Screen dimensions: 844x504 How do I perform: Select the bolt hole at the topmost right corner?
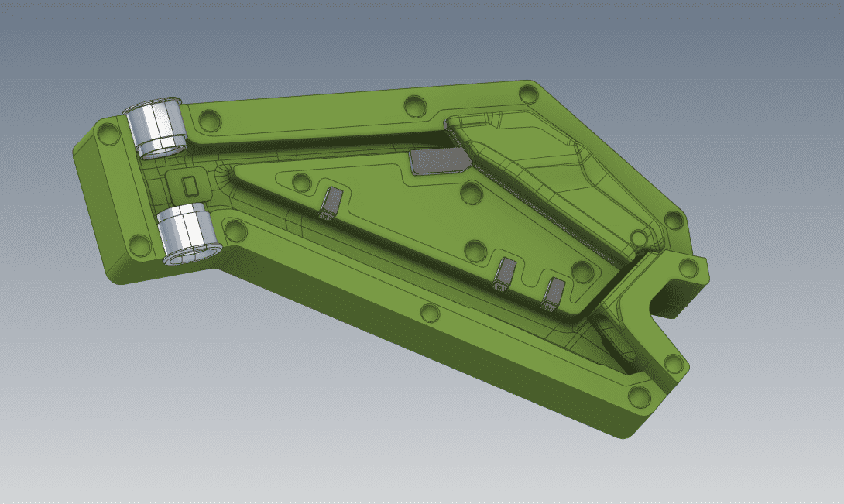tap(529, 94)
